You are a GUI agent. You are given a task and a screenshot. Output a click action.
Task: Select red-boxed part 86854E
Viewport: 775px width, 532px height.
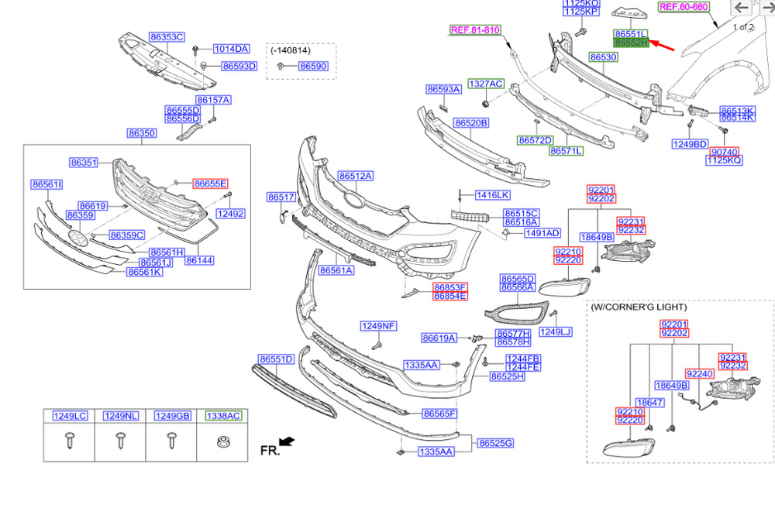[x=449, y=297]
